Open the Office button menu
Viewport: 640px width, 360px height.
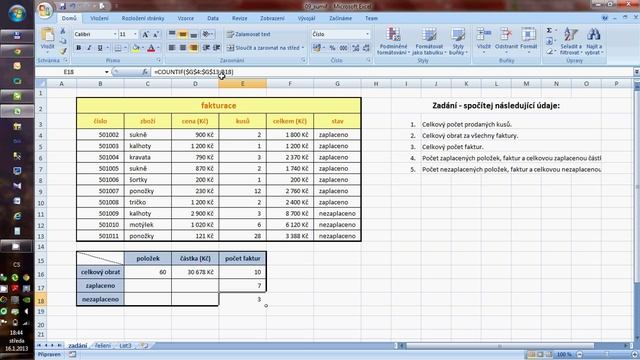coord(45,10)
